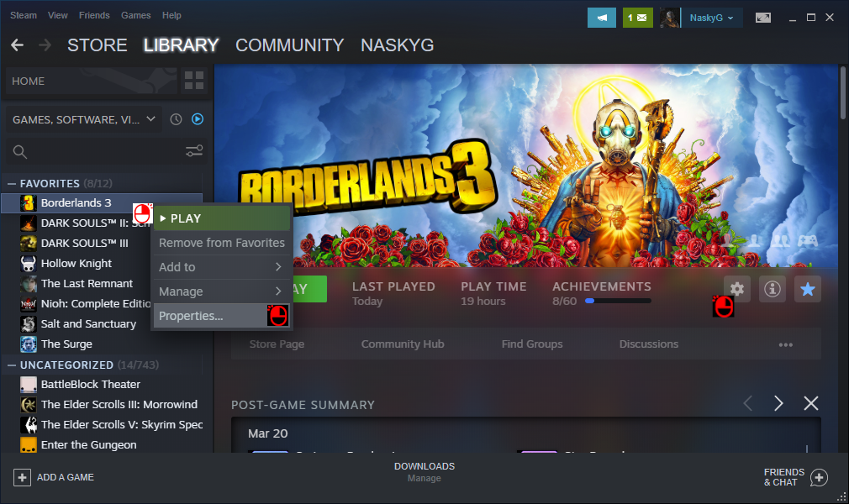
Task: Click the library search magnifier icon
Action: 20,152
